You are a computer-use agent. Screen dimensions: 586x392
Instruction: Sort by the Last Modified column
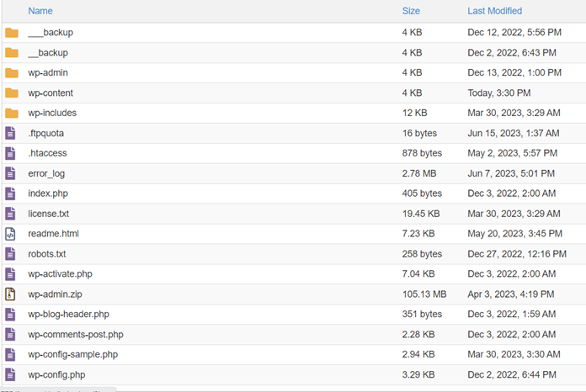(495, 11)
